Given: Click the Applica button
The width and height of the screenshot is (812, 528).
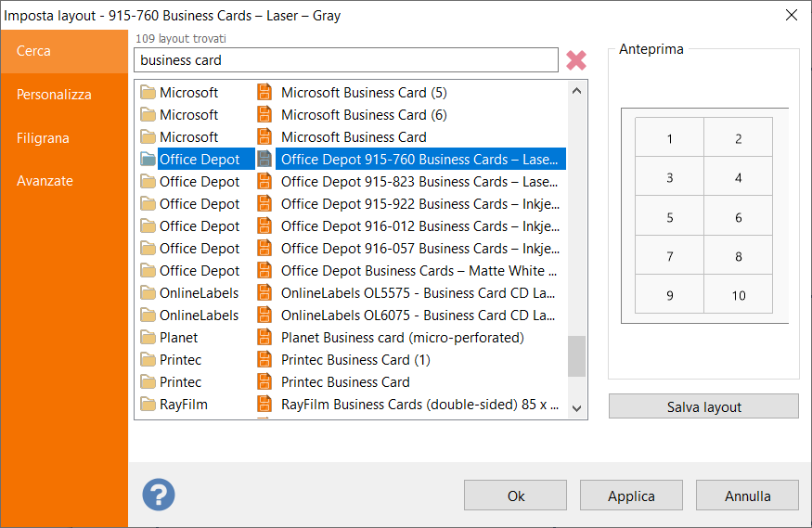Looking at the screenshot, I should point(631,496).
